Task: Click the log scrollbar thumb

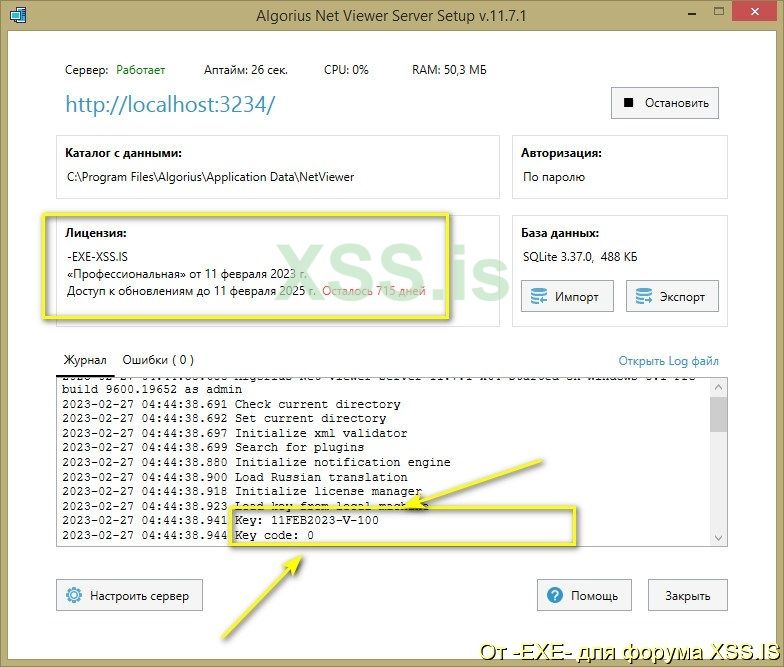Action: [x=718, y=414]
